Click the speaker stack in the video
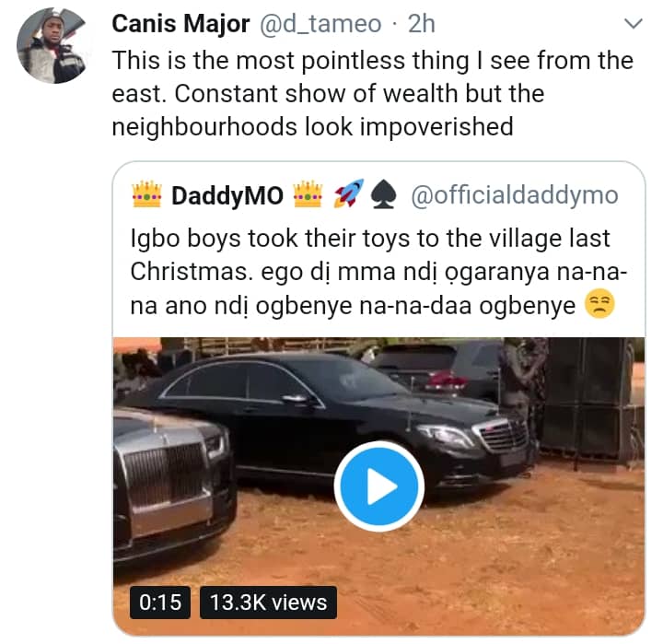 (594, 396)
